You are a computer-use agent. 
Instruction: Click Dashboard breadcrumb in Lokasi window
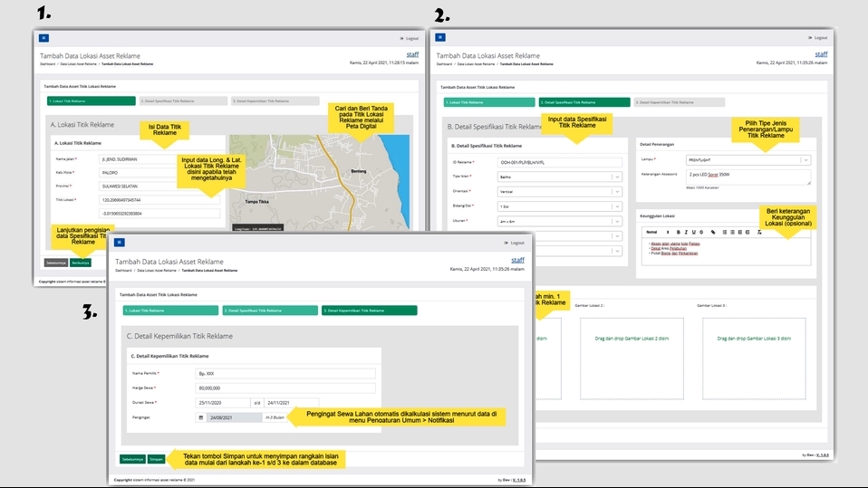coord(48,64)
